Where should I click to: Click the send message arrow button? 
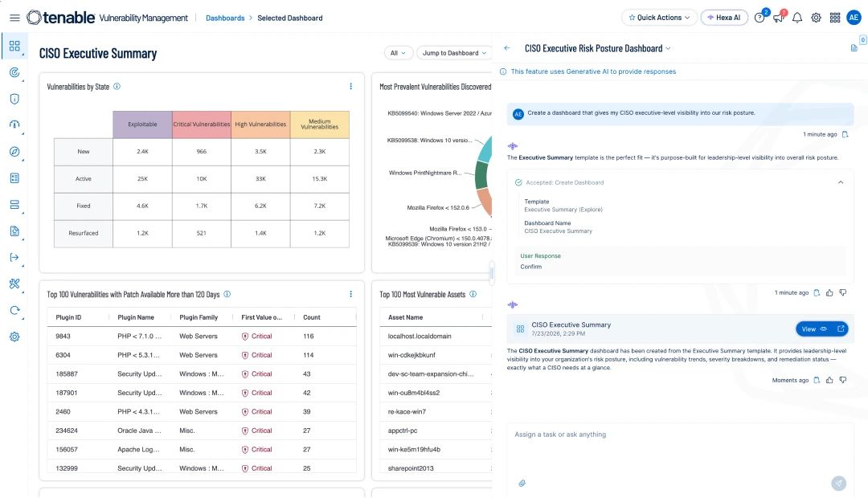coord(838,483)
